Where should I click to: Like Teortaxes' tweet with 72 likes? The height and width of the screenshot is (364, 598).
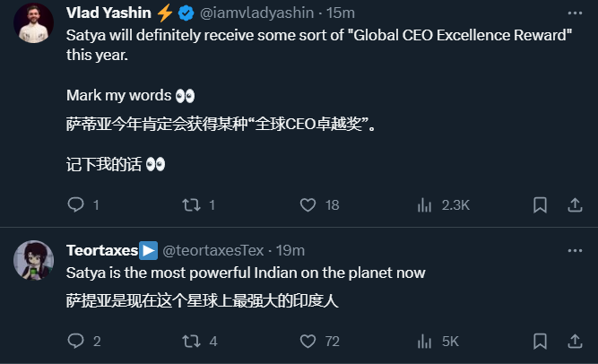tap(308, 341)
